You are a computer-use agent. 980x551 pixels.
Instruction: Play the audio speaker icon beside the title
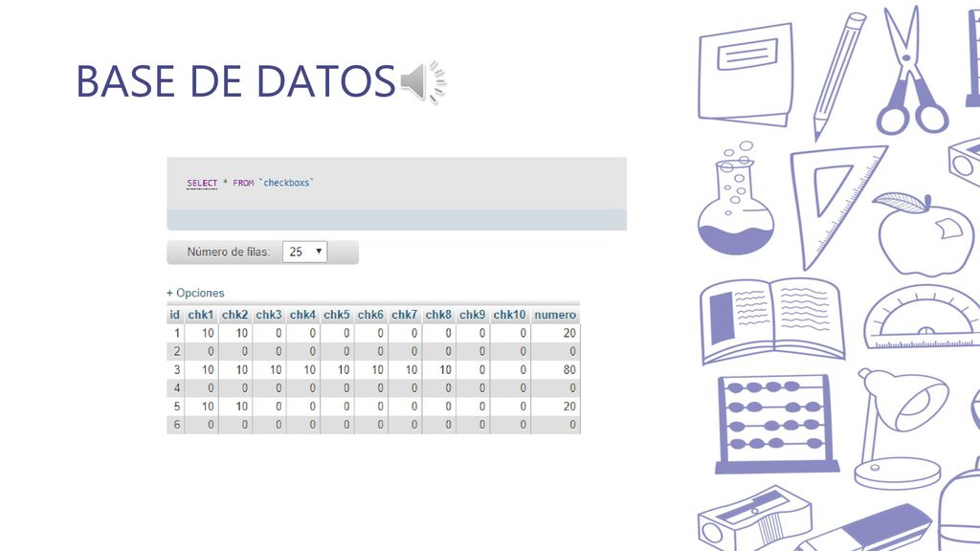coord(422,82)
